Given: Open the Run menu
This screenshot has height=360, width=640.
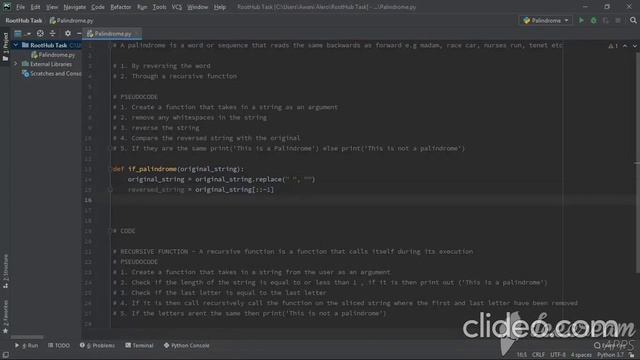Looking at the screenshot, I should point(142,7).
